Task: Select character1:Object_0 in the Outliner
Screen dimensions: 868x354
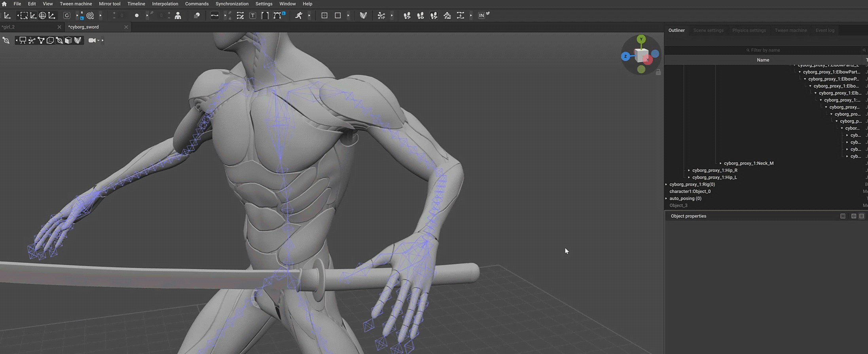Action: 690,192
